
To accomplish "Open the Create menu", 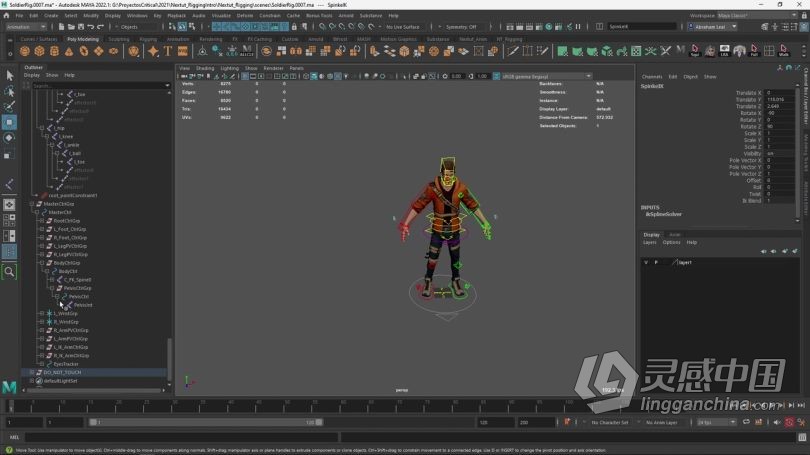I will tap(51, 16).
